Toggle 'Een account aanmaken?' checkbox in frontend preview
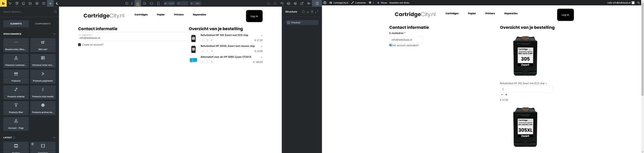644x153 pixels. [x=390, y=45]
